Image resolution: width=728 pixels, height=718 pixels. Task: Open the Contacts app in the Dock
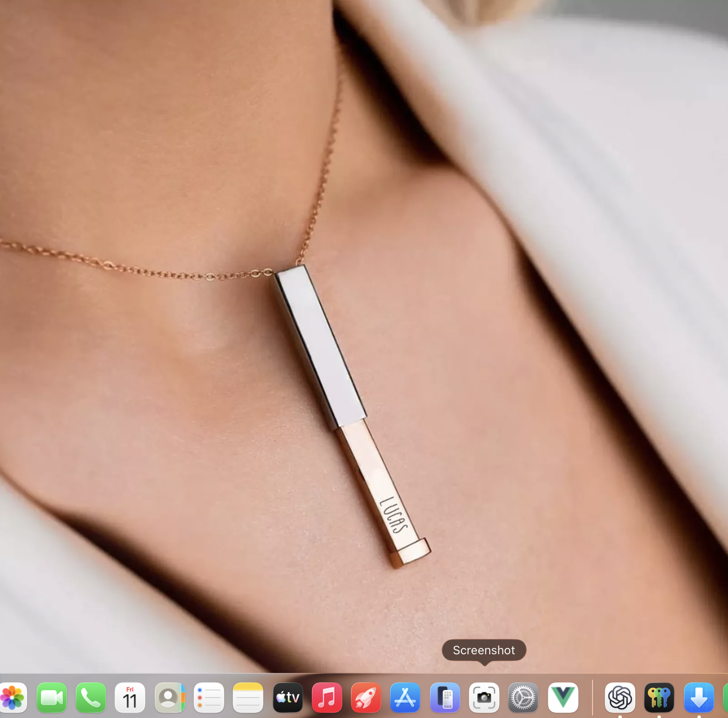(169, 698)
